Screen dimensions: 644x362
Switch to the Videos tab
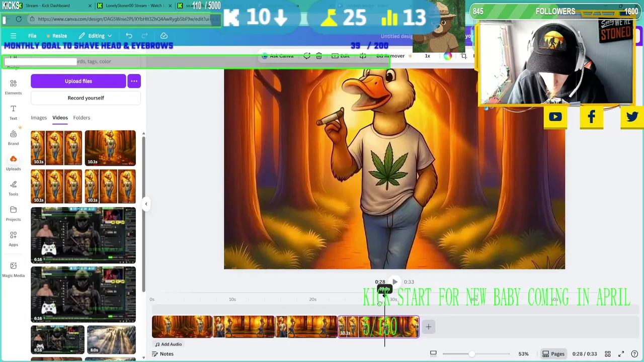click(60, 118)
